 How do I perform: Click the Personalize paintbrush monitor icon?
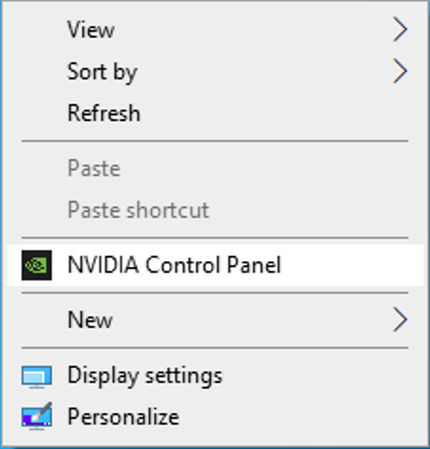click(x=37, y=416)
